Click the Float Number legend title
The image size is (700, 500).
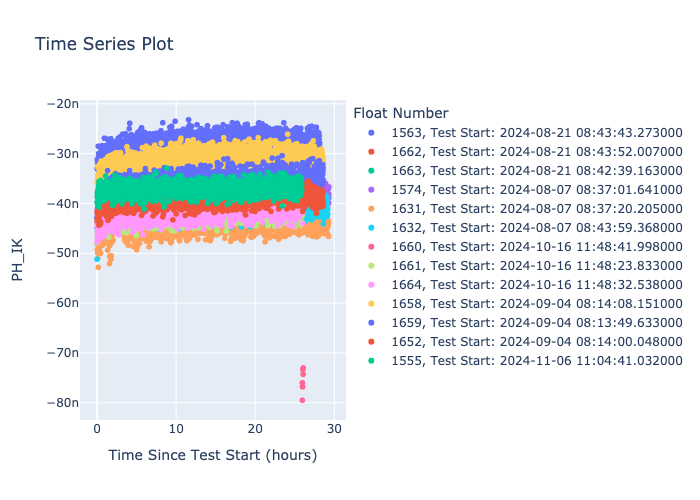pyautogui.click(x=400, y=113)
